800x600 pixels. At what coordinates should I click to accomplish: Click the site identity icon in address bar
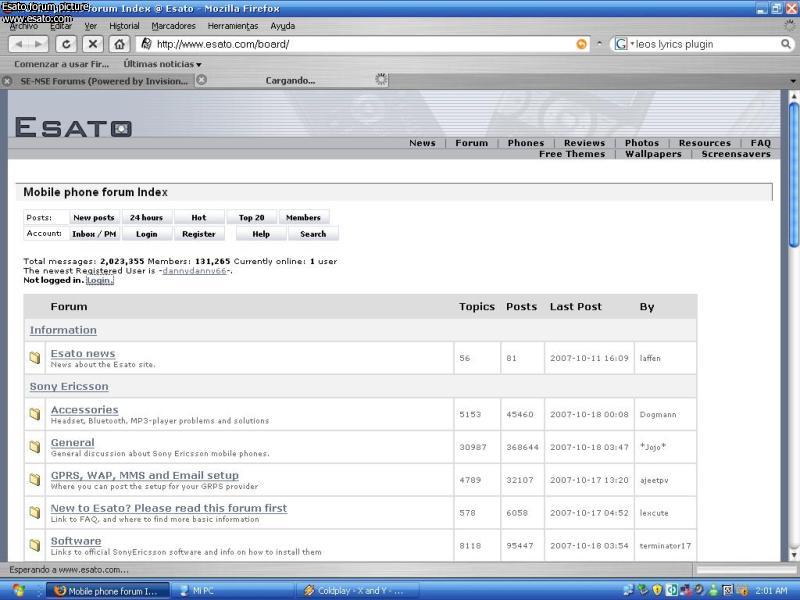[146, 44]
